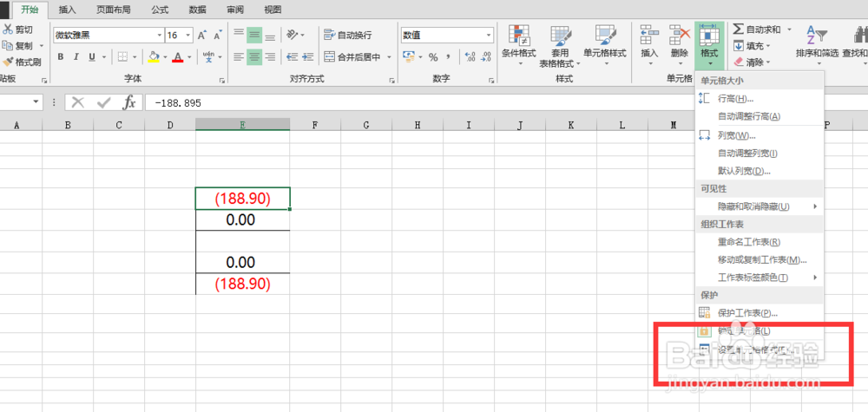
Task: Click the formula bar cancel X icon
Action: [77, 102]
